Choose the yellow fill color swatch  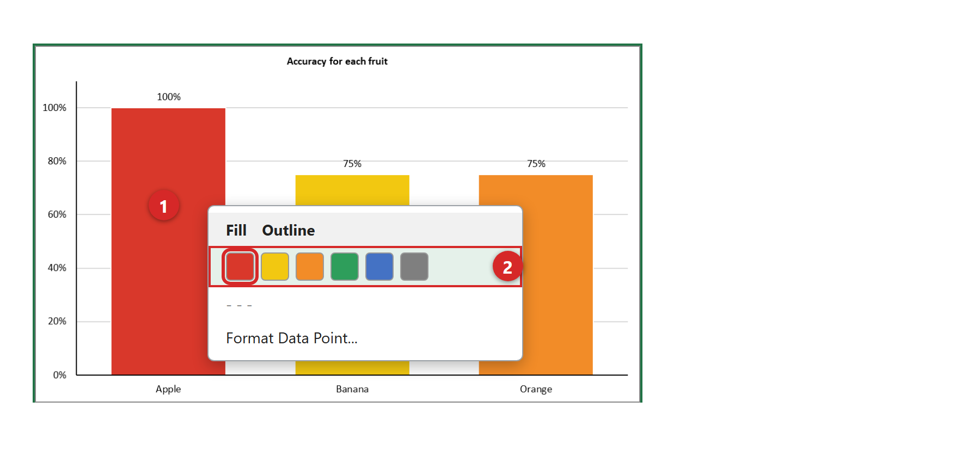pos(275,267)
